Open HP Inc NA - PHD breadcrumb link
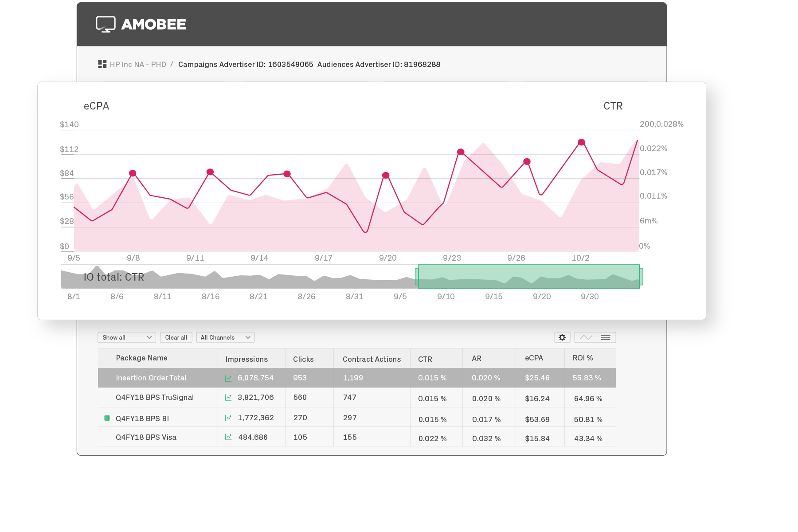 pos(138,64)
